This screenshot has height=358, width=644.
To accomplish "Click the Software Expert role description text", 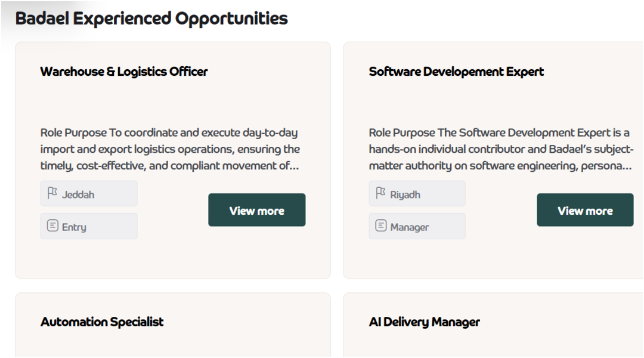I will (501, 149).
